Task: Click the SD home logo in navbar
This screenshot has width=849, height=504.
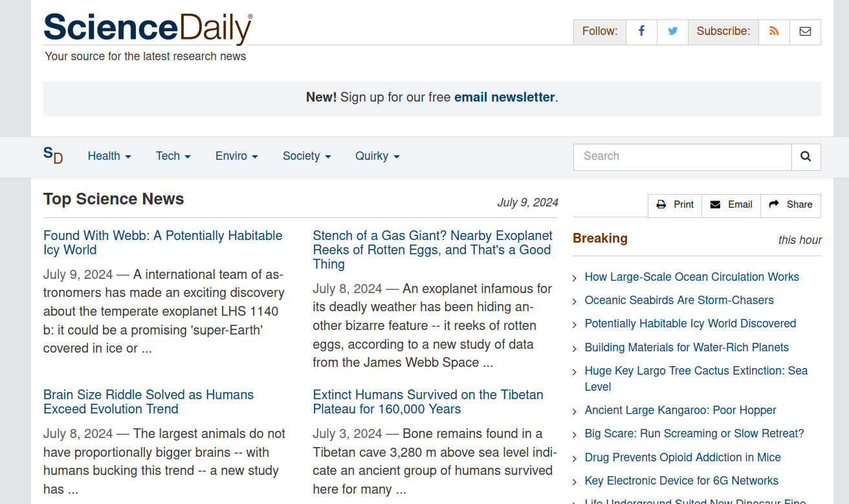Action: click(x=53, y=156)
